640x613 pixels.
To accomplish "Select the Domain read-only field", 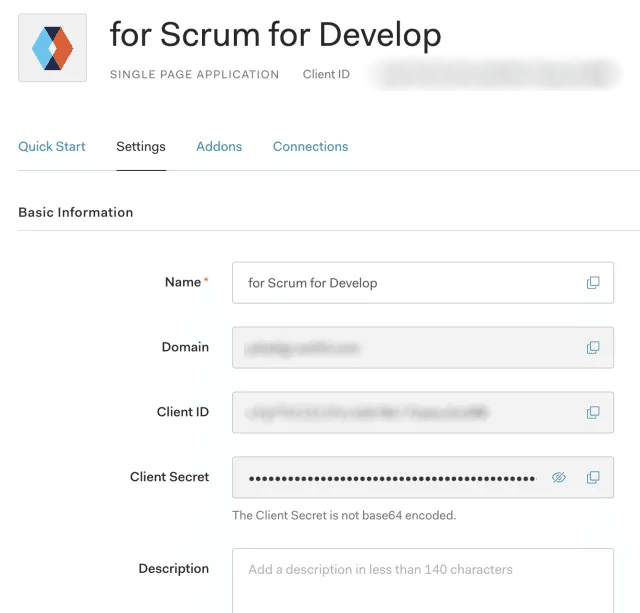I will (x=400, y=347).
